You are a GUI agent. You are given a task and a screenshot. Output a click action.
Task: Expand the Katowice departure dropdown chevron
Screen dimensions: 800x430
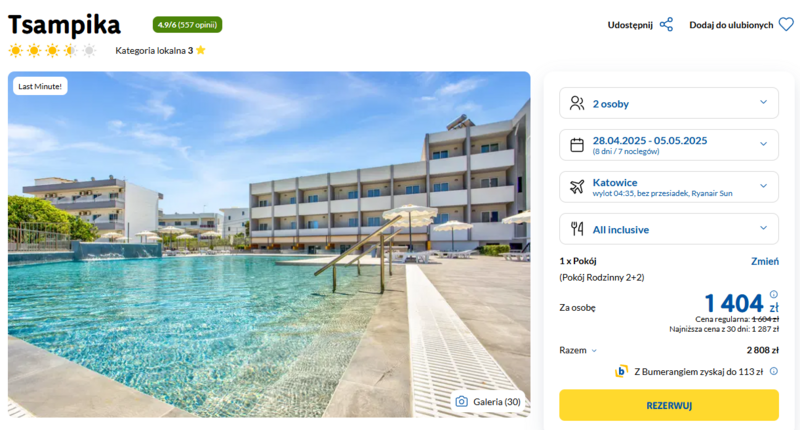coord(763,186)
